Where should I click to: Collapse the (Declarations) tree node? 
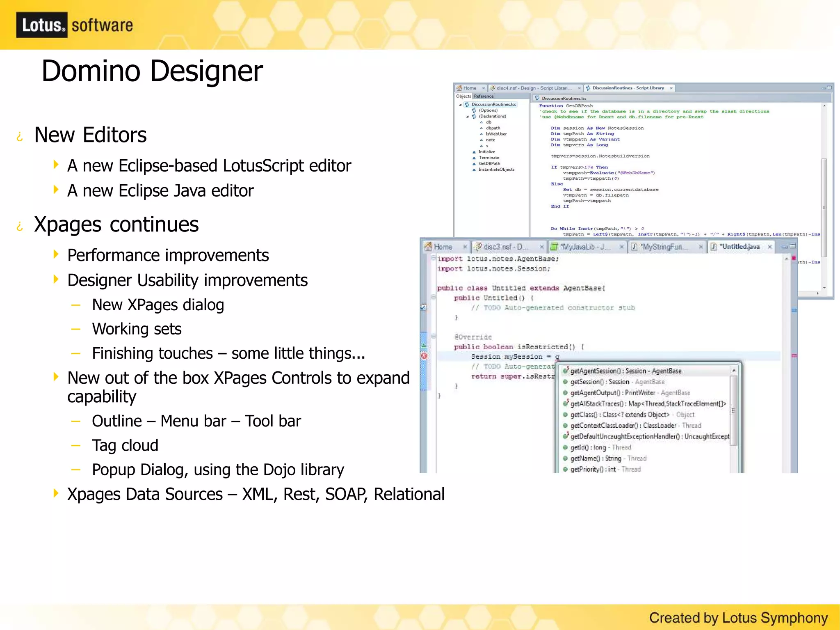(x=467, y=117)
